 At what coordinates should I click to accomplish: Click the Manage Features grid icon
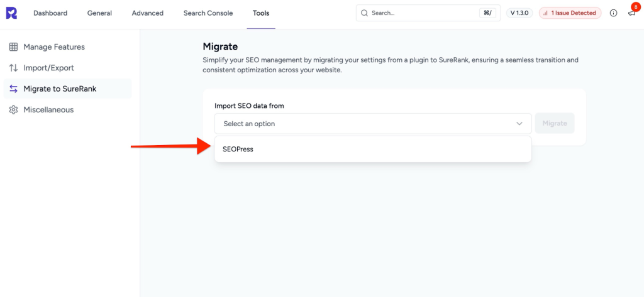coord(14,46)
